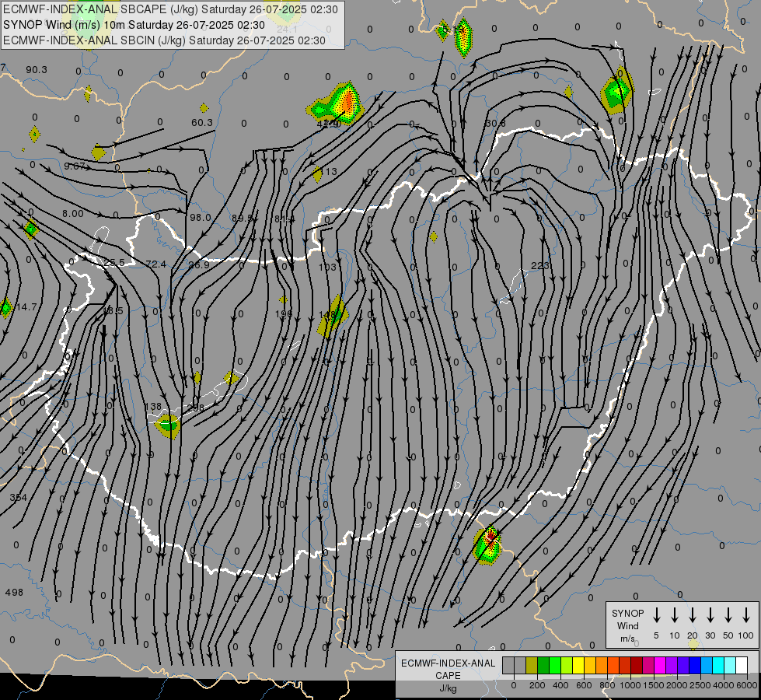Click the 2500 tick label on CAPE scale
The height and width of the screenshot is (700, 761).
click(x=700, y=685)
